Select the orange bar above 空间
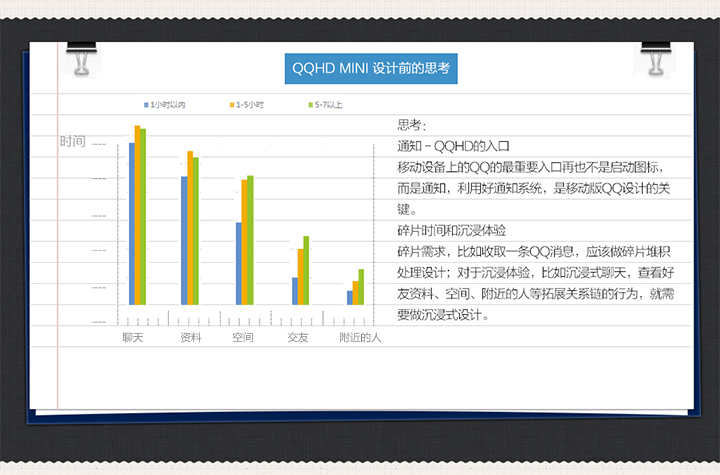Viewport: 720px width, 475px height. point(244,242)
